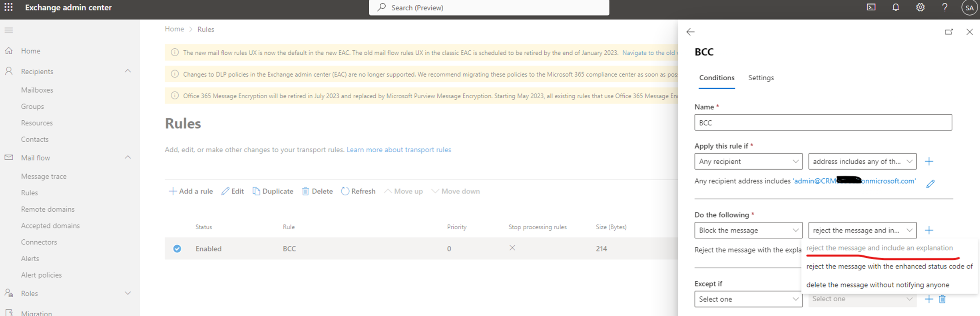Click Add a rule
This screenshot has width=980, height=316.
[191, 191]
